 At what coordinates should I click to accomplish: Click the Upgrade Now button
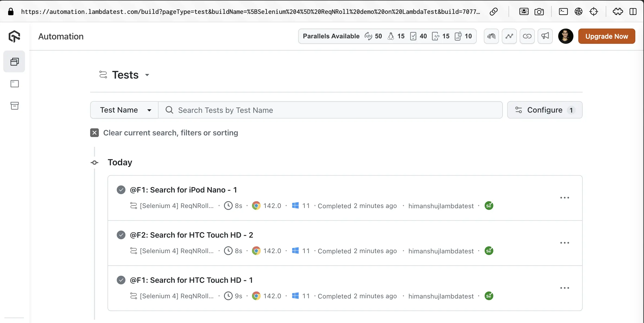pyautogui.click(x=607, y=36)
